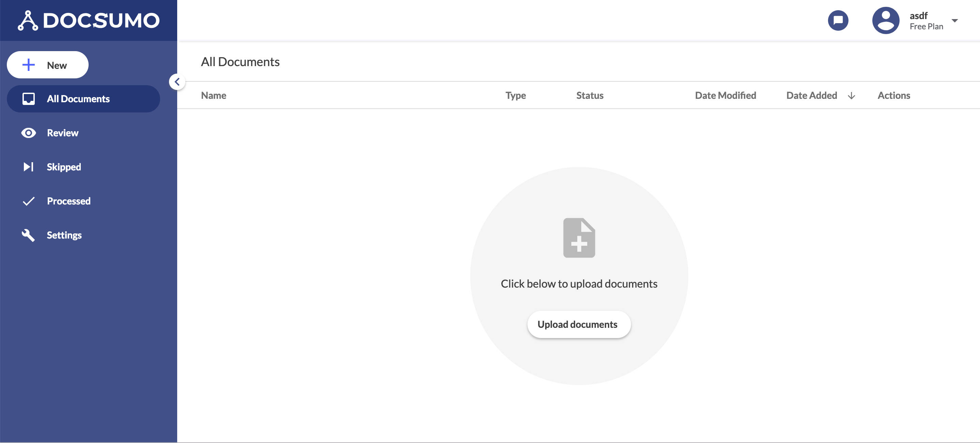Click the plus icon on New button
This screenshot has height=443, width=980.
point(28,65)
